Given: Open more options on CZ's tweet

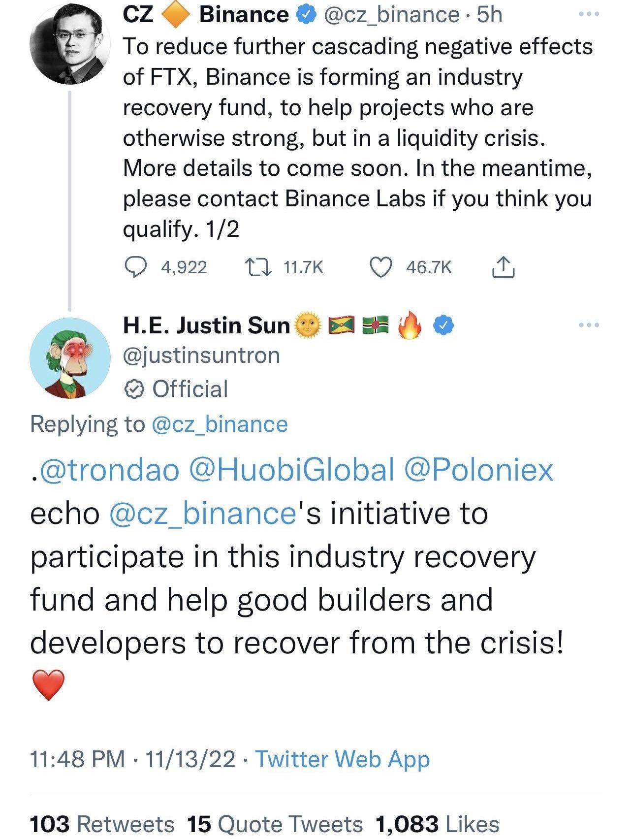Looking at the screenshot, I should pos(589,15).
